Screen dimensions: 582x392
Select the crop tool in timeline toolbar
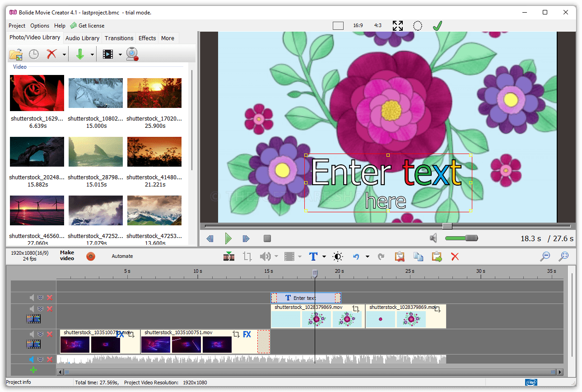247,257
